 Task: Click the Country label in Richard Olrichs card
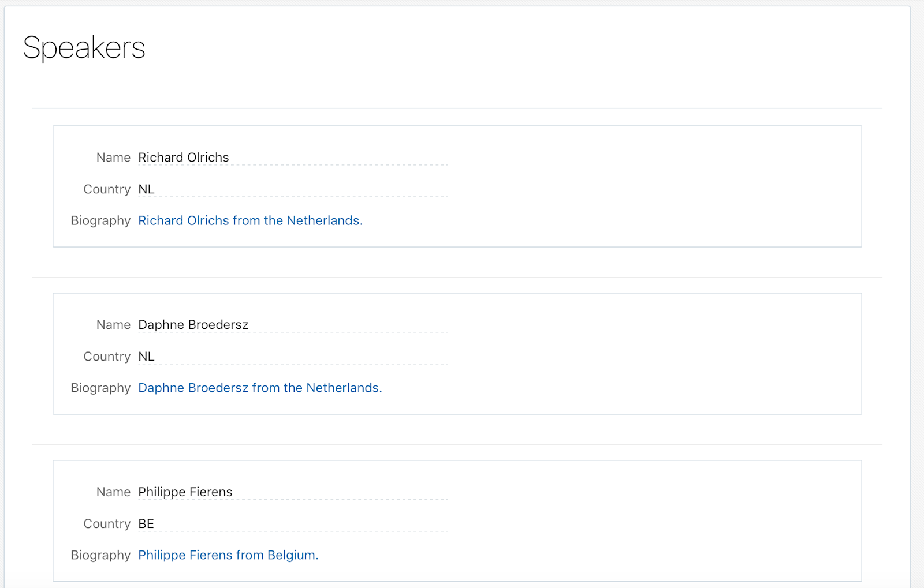click(x=107, y=189)
